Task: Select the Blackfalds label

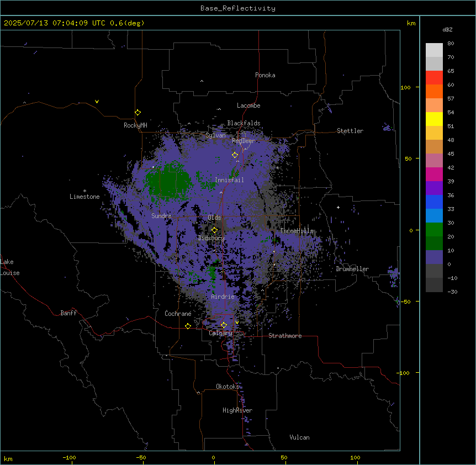Action: tap(244, 123)
